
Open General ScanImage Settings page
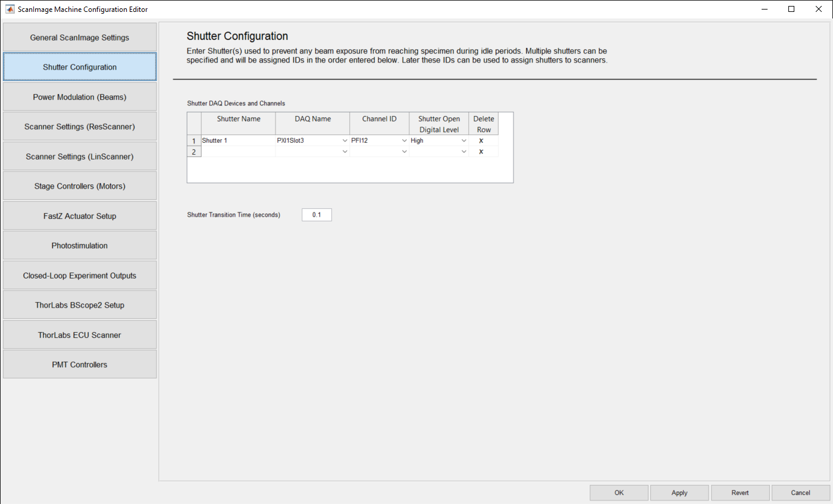80,37
